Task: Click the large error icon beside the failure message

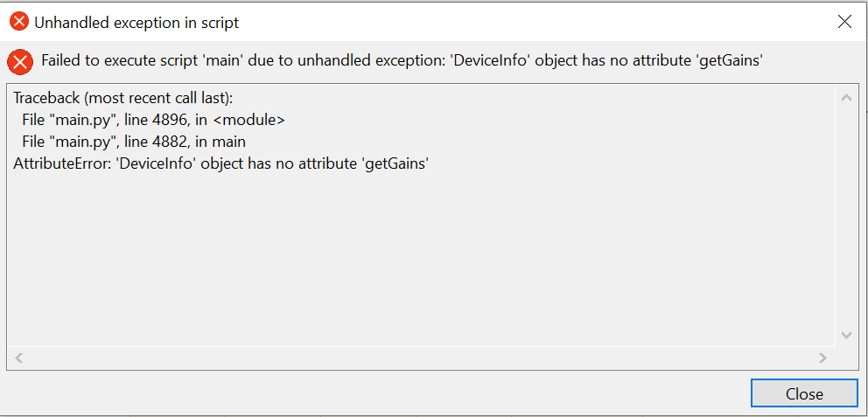Action: point(20,61)
